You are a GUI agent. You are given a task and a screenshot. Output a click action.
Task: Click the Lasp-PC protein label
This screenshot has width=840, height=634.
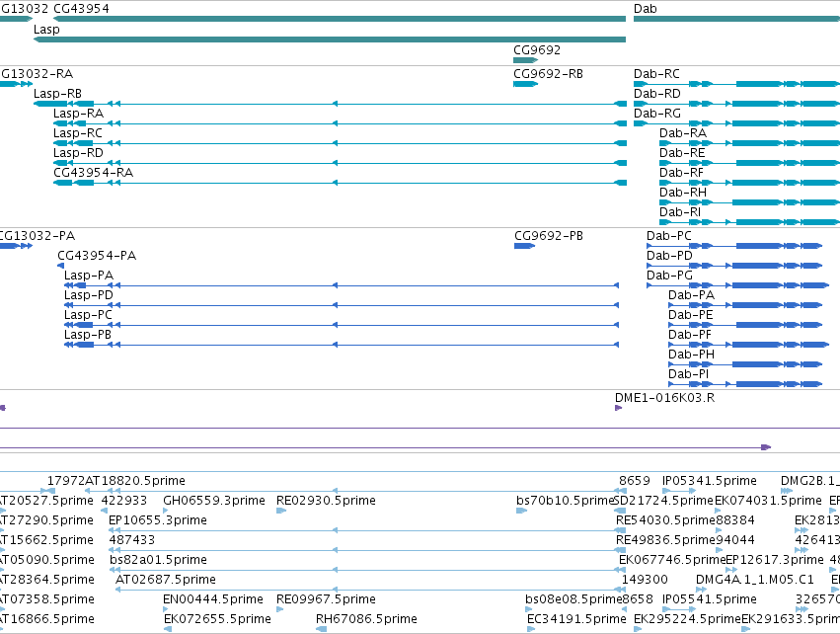click(89, 315)
